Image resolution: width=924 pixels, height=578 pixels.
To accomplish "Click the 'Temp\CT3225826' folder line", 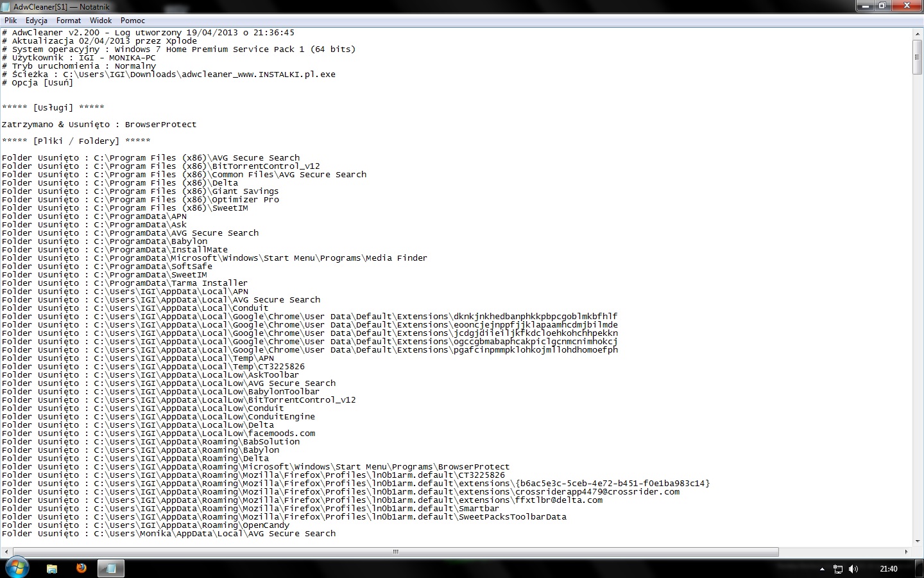I will 153,367.
